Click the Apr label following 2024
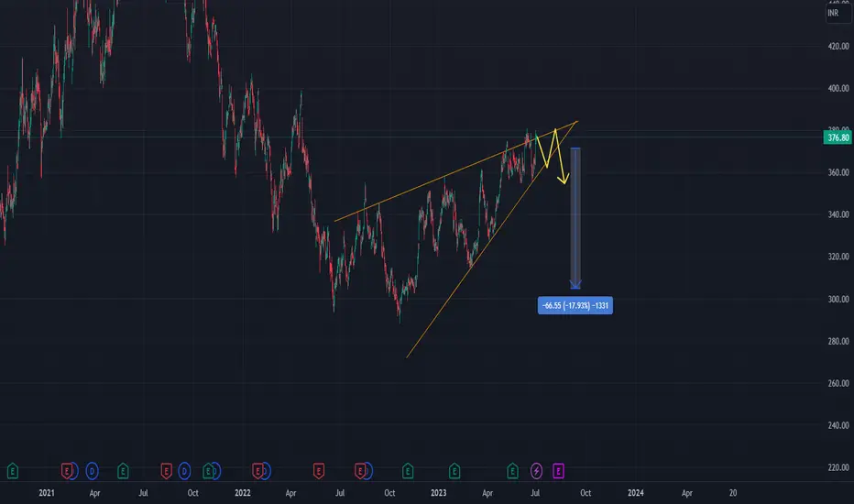The height and width of the screenshot is (504, 854). coord(687,493)
